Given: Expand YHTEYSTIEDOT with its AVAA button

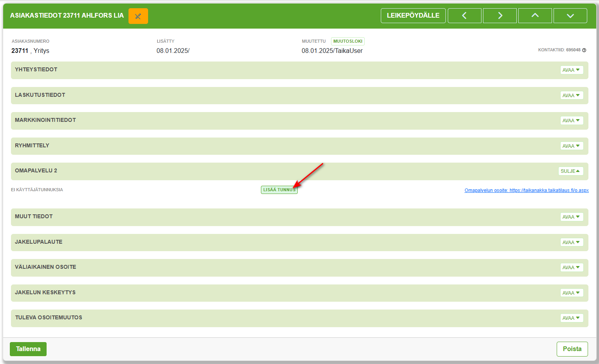Looking at the screenshot, I should point(572,70).
